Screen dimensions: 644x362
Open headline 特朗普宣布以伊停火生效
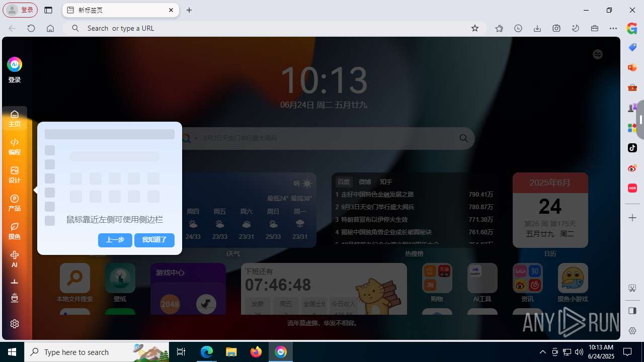(x=374, y=220)
